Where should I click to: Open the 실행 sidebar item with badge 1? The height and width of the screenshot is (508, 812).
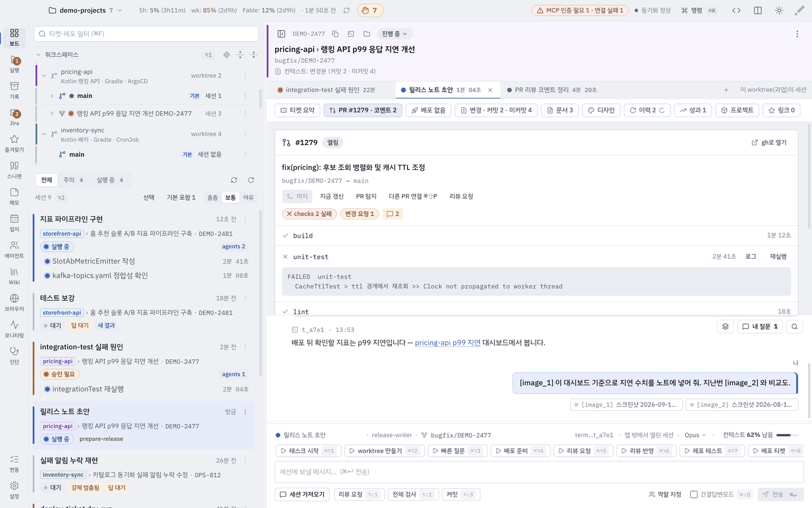(14, 64)
